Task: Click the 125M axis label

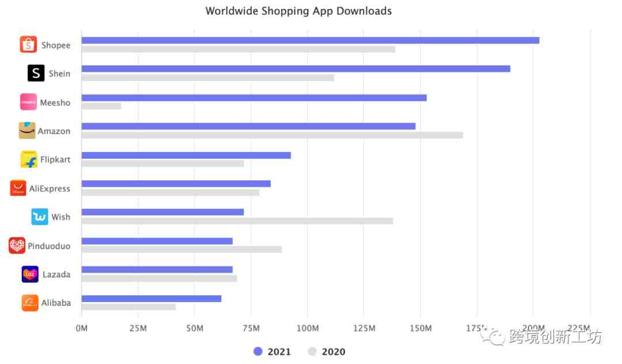Action: (x=364, y=328)
